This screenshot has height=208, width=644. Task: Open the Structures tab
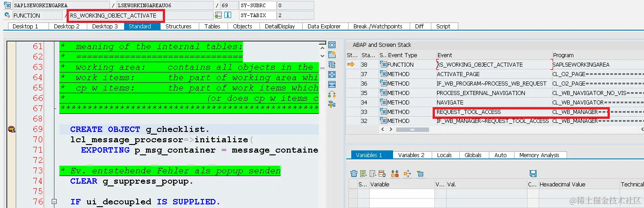(x=179, y=27)
